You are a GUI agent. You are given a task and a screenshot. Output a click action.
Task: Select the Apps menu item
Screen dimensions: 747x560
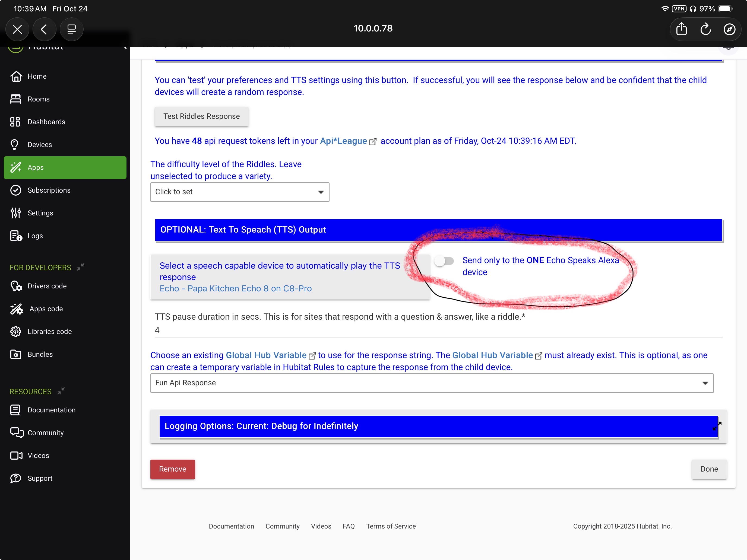click(65, 167)
